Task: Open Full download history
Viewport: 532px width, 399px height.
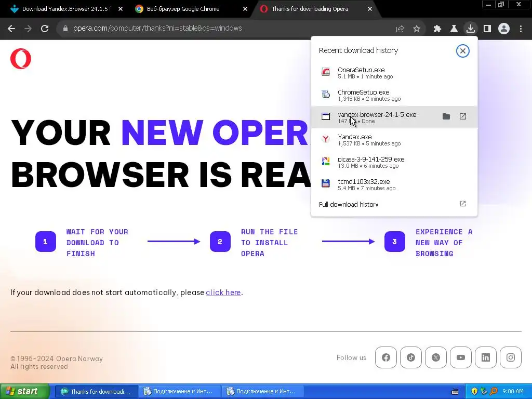Action: click(x=394, y=204)
